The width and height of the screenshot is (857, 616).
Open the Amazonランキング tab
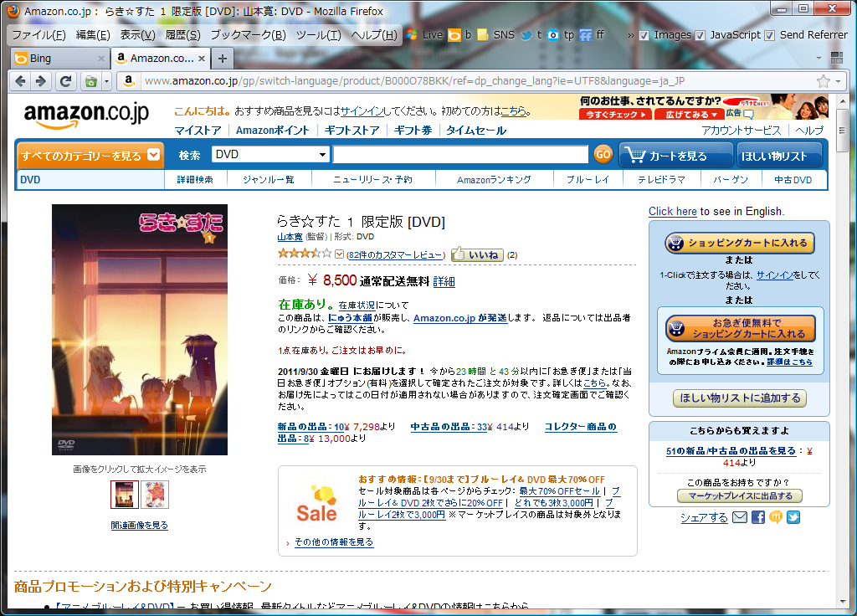click(x=494, y=179)
